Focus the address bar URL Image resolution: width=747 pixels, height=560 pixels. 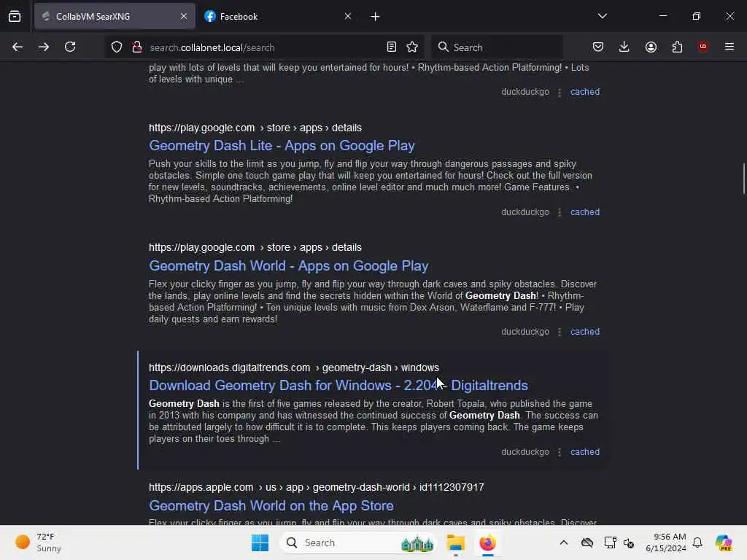212,47
